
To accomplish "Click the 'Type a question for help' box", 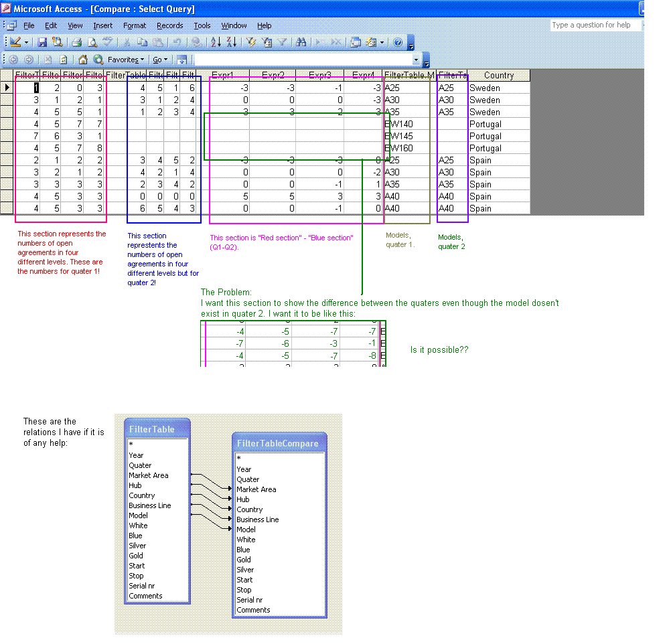I will pyautogui.click(x=595, y=25).
